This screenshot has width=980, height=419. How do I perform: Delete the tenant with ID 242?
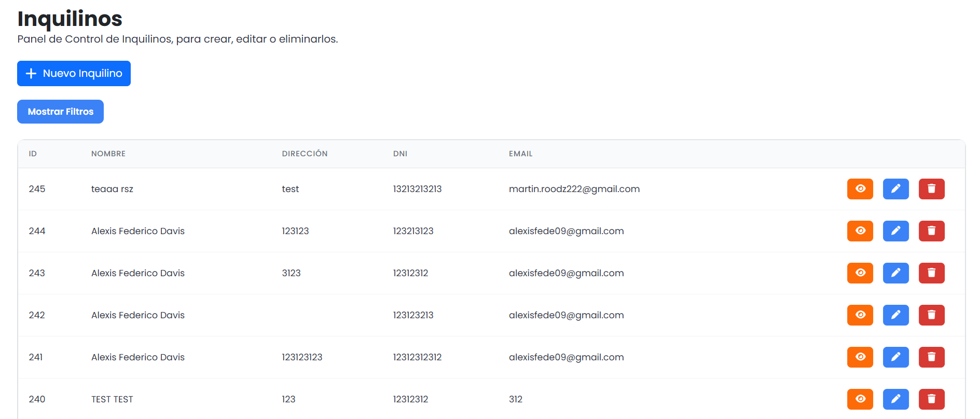tap(931, 315)
